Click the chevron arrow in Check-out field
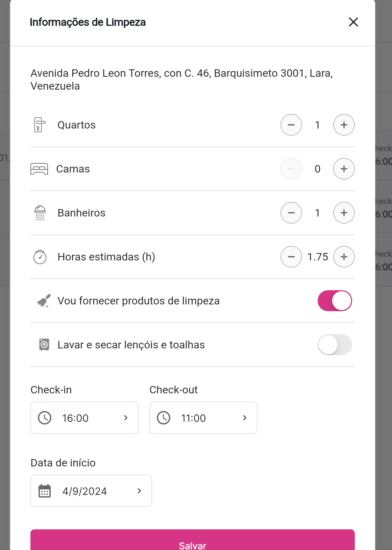The height and width of the screenshot is (550, 392). coord(245,418)
